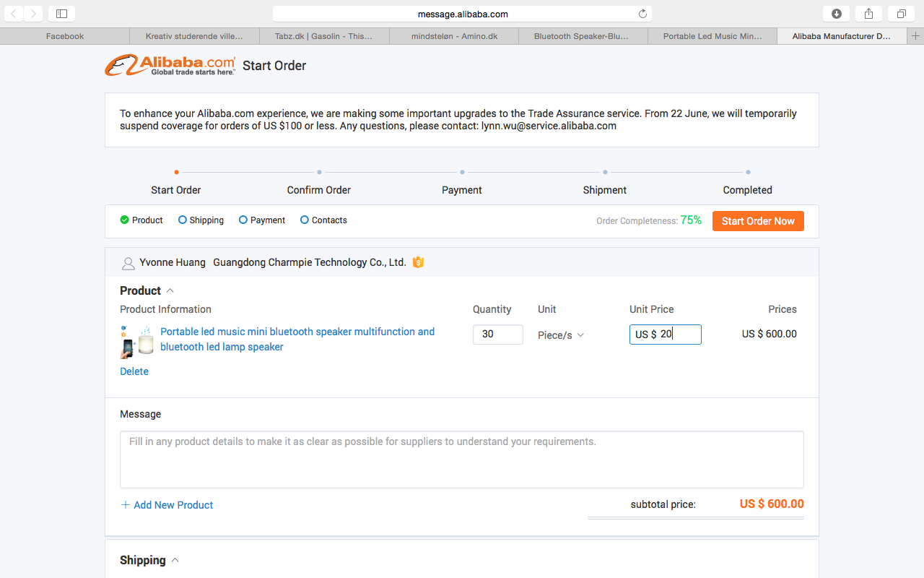924x578 pixels.
Task: Click the Confirm Order progress step
Action: click(x=319, y=190)
